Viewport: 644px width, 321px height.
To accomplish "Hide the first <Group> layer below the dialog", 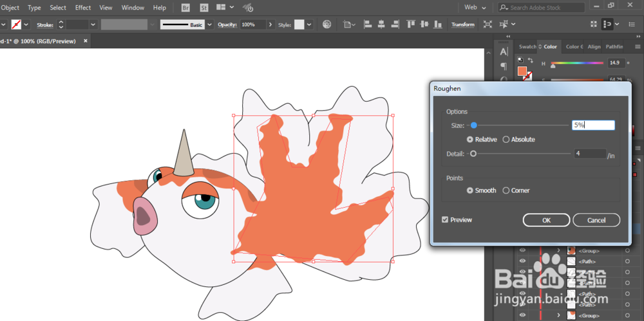I will [522, 250].
